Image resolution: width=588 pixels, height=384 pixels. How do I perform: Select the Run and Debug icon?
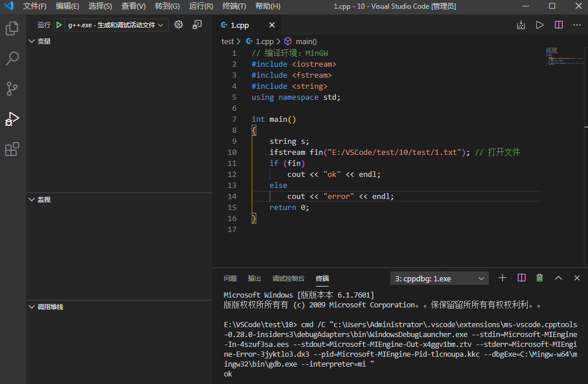(13, 119)
